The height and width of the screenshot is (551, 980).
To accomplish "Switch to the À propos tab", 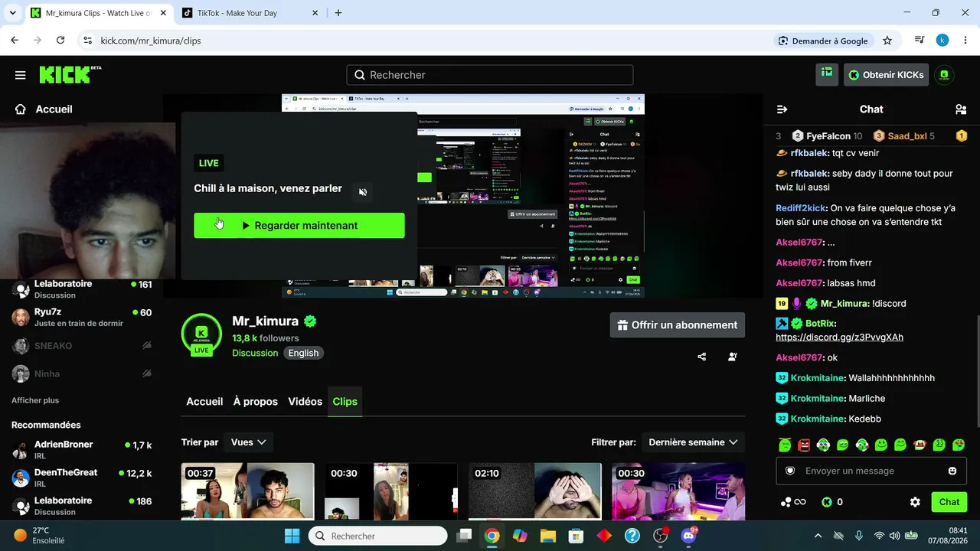I will click(x=256, y=402).
